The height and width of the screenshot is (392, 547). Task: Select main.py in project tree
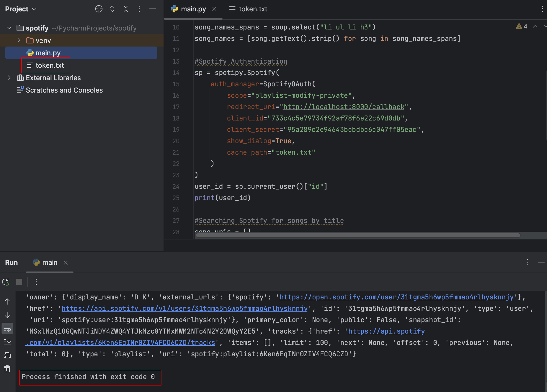coord(81,53)
